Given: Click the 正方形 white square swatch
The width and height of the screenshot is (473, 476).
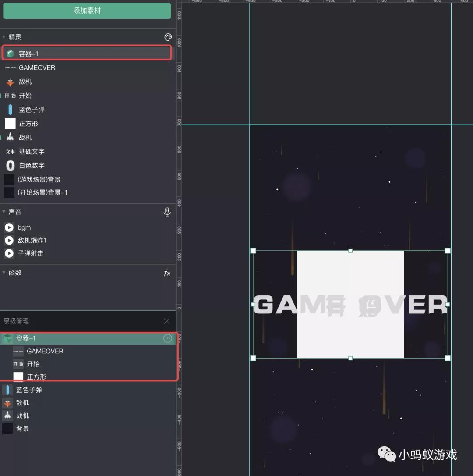Looking at the screenshot, I should [10, 124].
